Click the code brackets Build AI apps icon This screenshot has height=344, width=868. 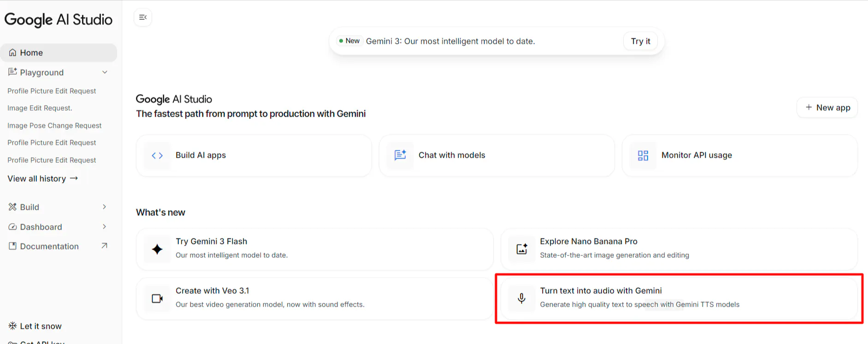click(157, 156)
